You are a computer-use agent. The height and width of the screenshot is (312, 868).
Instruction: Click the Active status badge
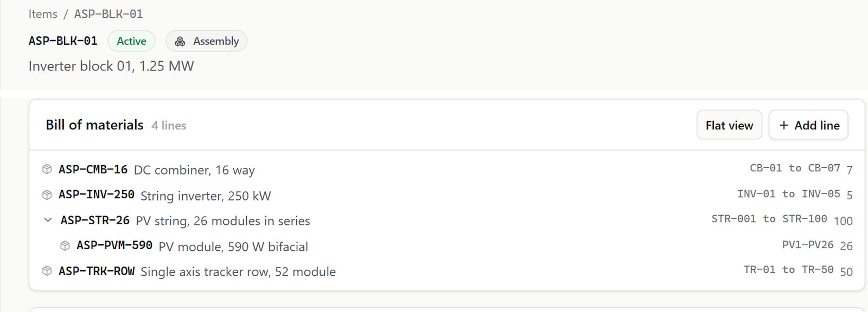coord(131,41)
